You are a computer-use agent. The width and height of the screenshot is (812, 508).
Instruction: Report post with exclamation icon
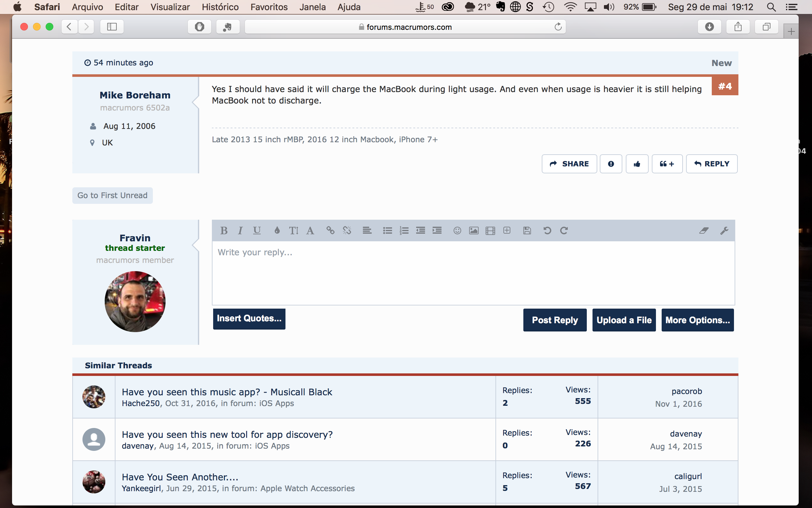click(611, 164)
